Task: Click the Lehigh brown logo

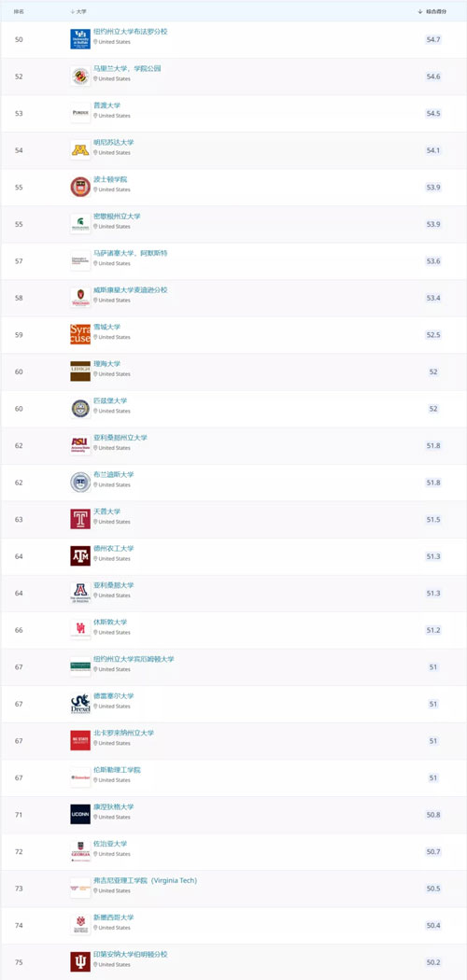Action: pos(80,371)
